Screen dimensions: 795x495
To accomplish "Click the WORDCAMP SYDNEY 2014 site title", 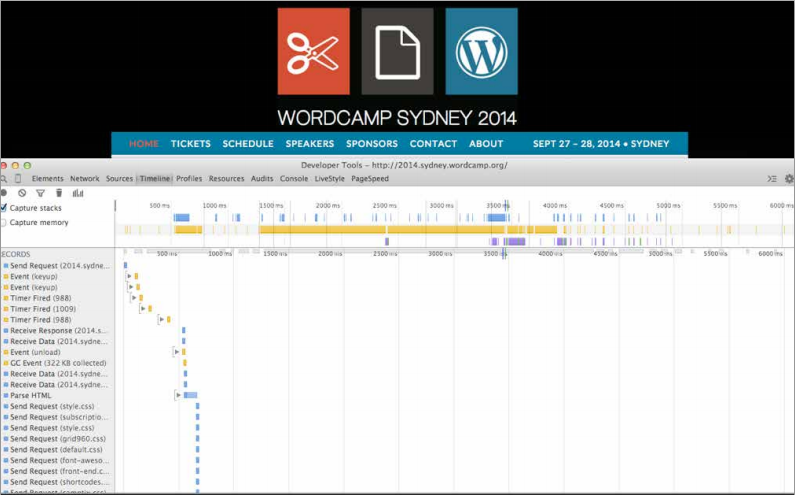I will (x=397, y=118).
